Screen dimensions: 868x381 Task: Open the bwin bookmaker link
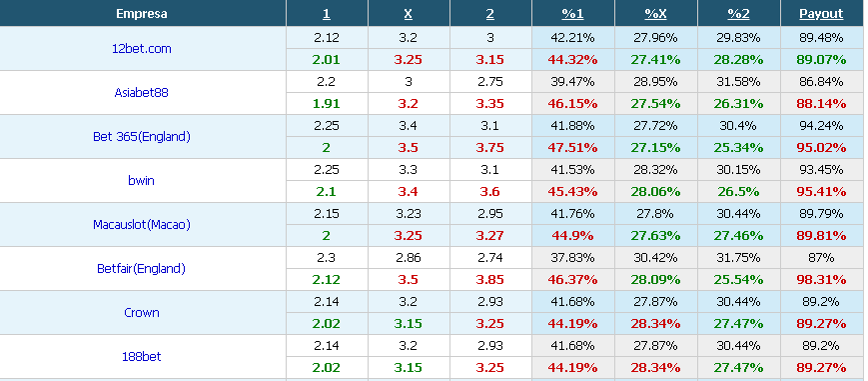click(141, 180)
